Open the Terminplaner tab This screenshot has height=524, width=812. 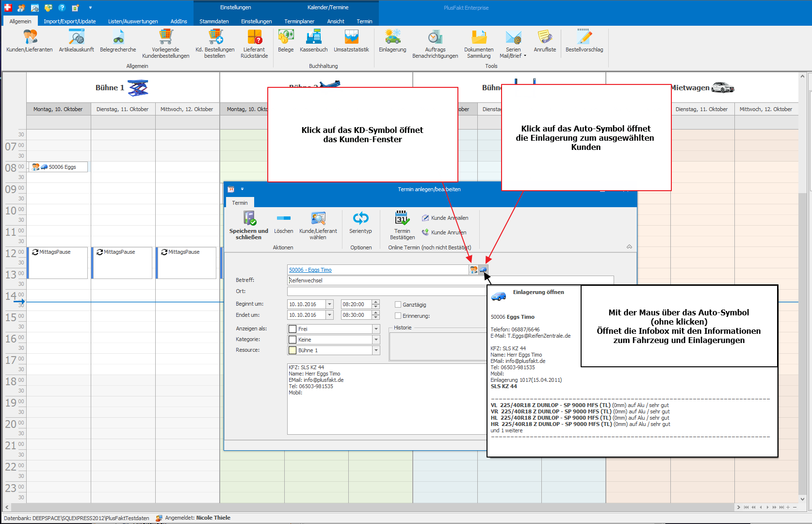tap(299, 21)
